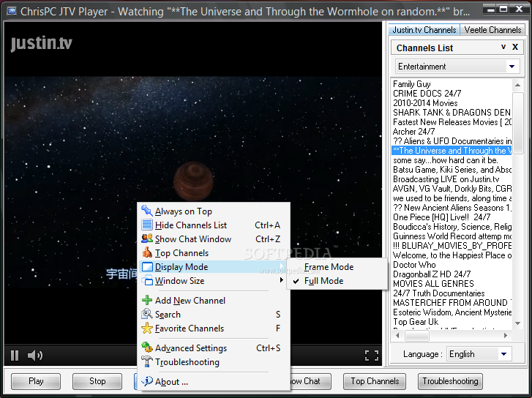
Task: Choose Always on Top from the menu
Action: [214, 211]
